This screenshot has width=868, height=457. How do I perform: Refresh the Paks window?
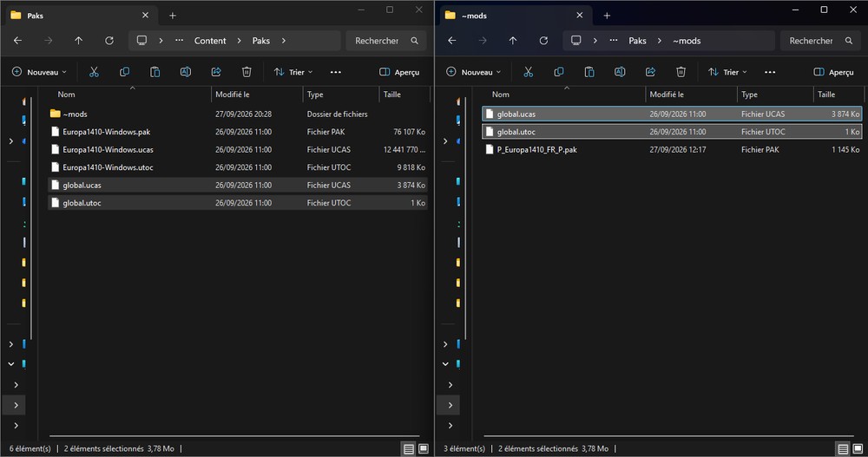point(109,41)
